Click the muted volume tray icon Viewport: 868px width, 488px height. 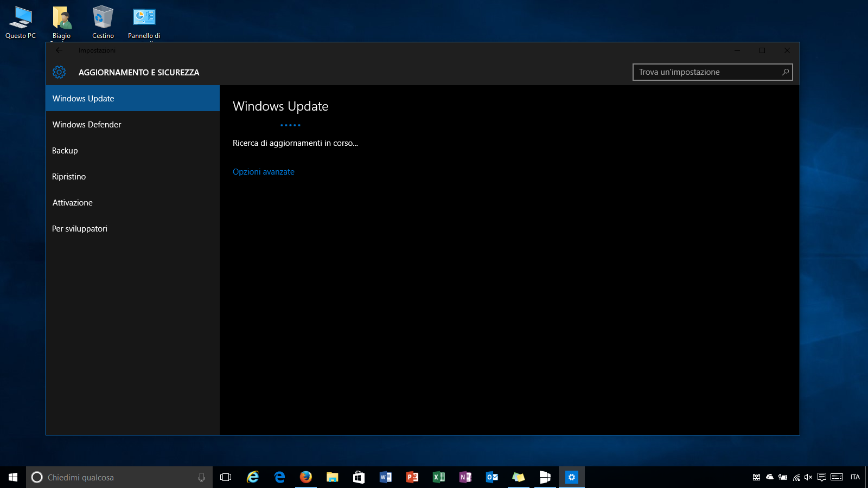808,477
